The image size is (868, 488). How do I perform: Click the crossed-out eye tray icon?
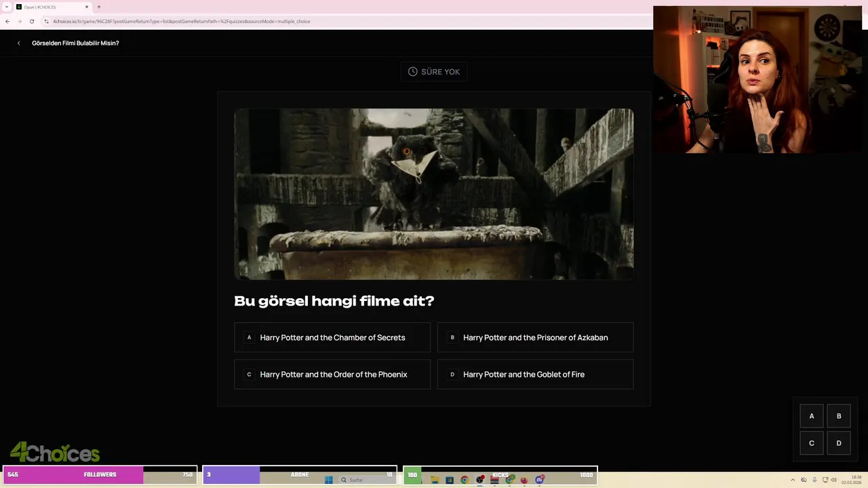click(804, 480)
